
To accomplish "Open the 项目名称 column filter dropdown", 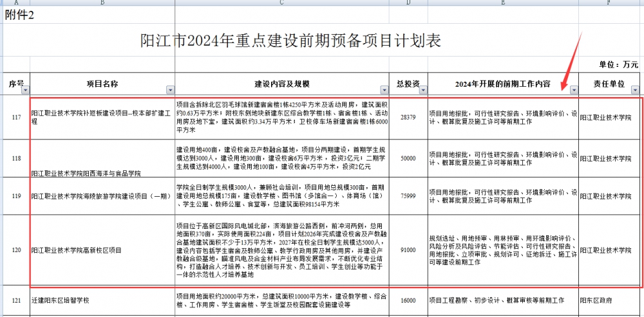I will click(x=170, y=90).
